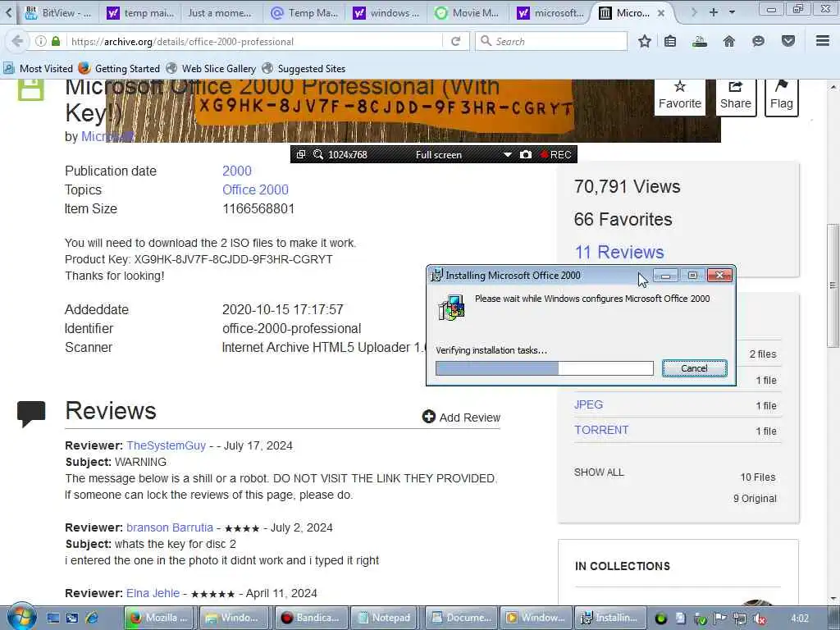Click SHOW ALL files link
The height and width of the screenshot is (630, 840).
click(599, 472)
